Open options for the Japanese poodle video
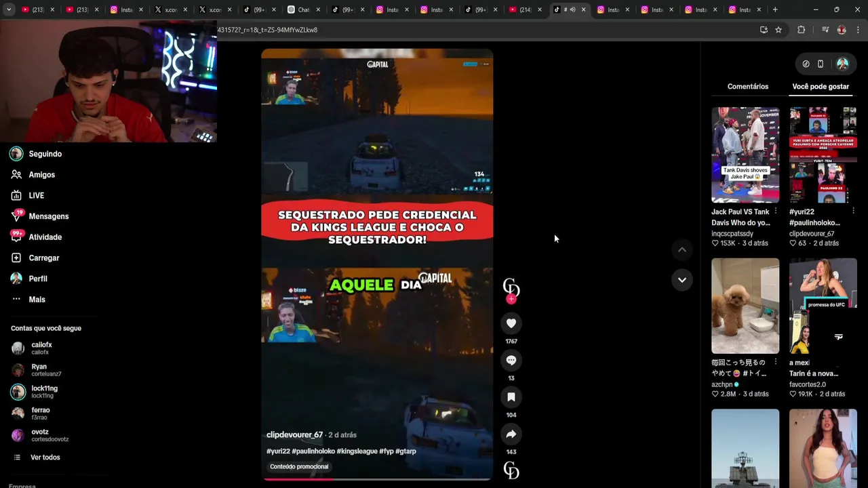The image size is (868, 488). tap(775, 363)
